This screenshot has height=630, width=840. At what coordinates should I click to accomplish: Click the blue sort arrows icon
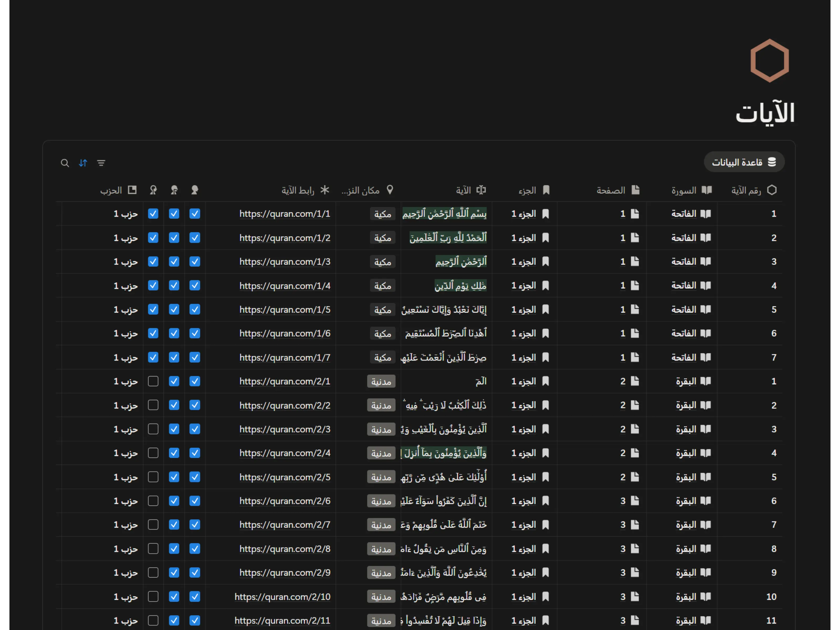click(x=83, y=163)
